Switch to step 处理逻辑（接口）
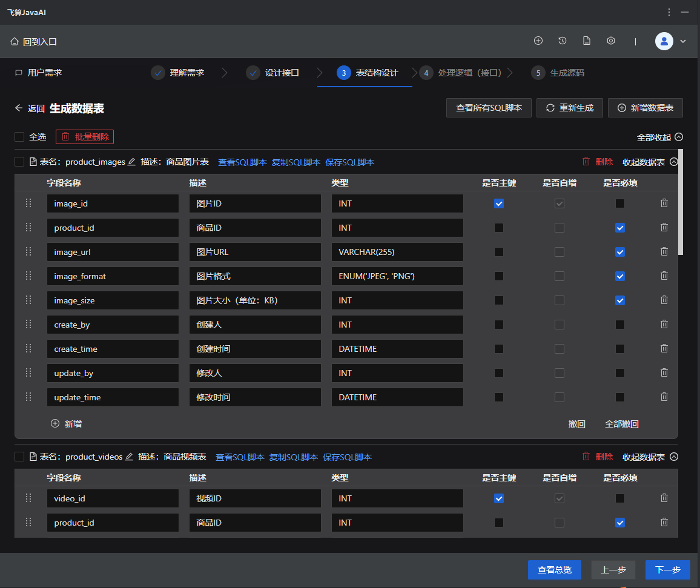 [470, 73]
